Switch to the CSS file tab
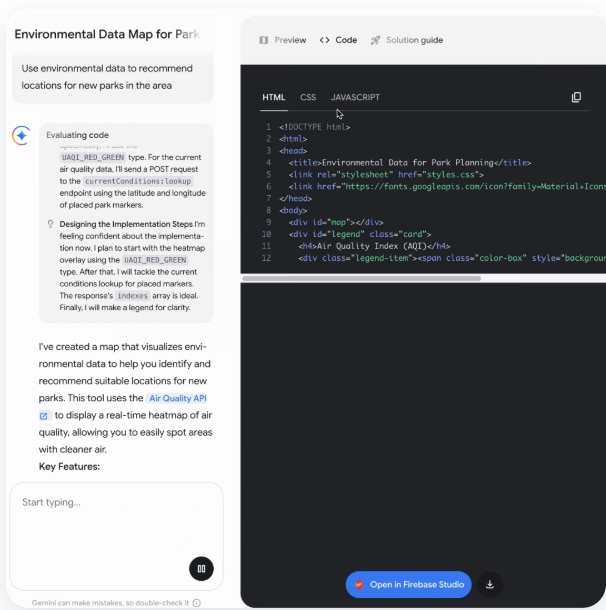This screenshot has width=606, height=610. click(x=308, y=97)
